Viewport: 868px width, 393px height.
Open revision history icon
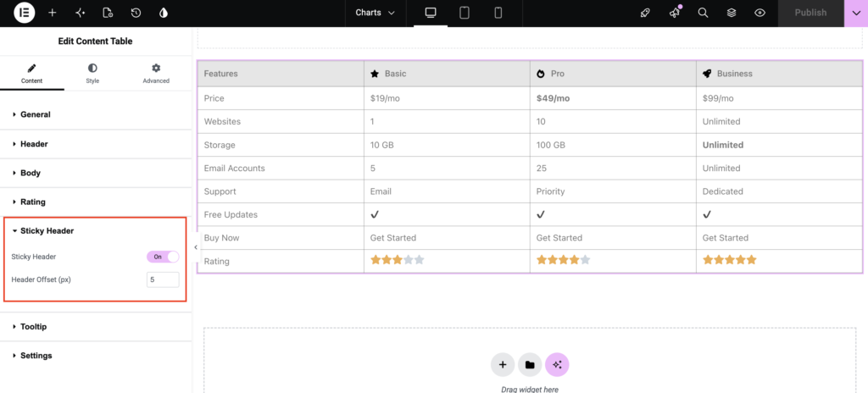pyautogui.click(x=136, y=13)
